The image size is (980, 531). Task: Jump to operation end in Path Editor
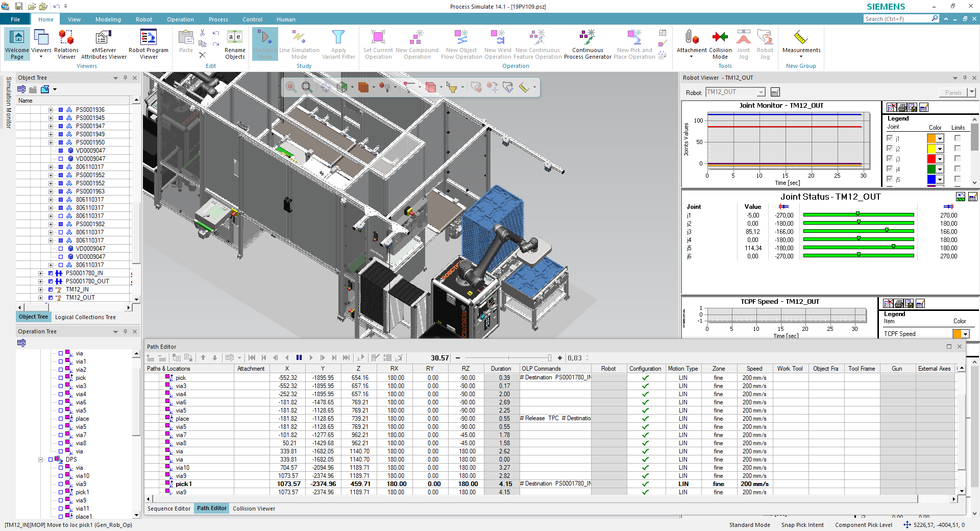(346, 358)
